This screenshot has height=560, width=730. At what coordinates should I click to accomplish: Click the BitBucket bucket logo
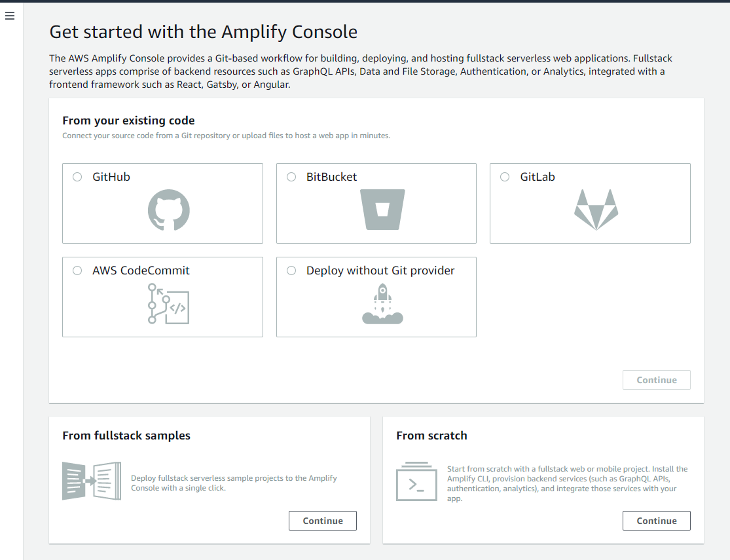(x=382, y=210)
